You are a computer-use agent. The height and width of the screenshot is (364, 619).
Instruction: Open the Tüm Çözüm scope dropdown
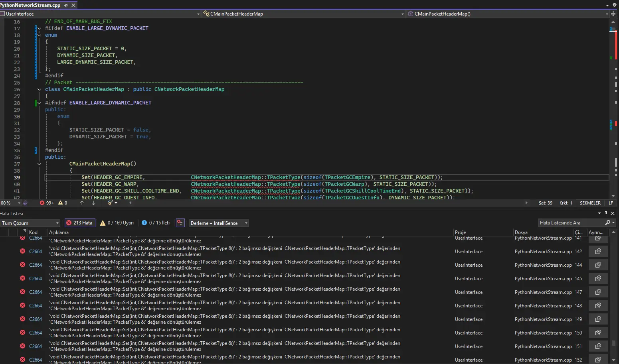point(30,223)
